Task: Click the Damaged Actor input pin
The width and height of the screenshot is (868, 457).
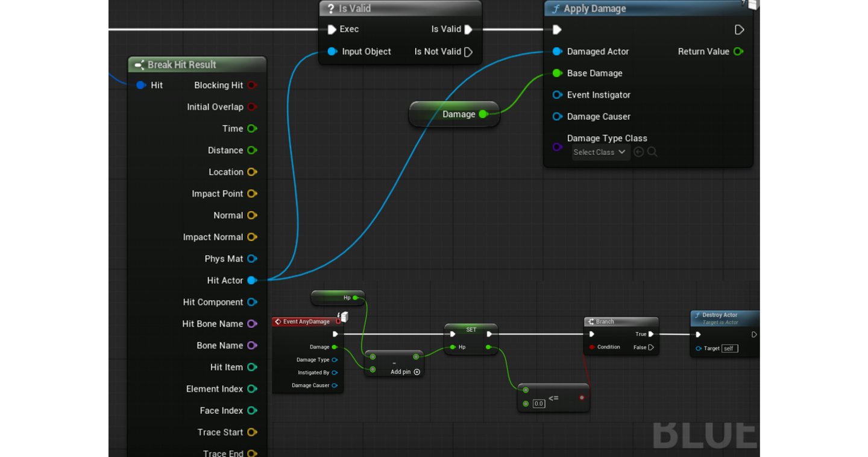Action: [x=558, y=52]
